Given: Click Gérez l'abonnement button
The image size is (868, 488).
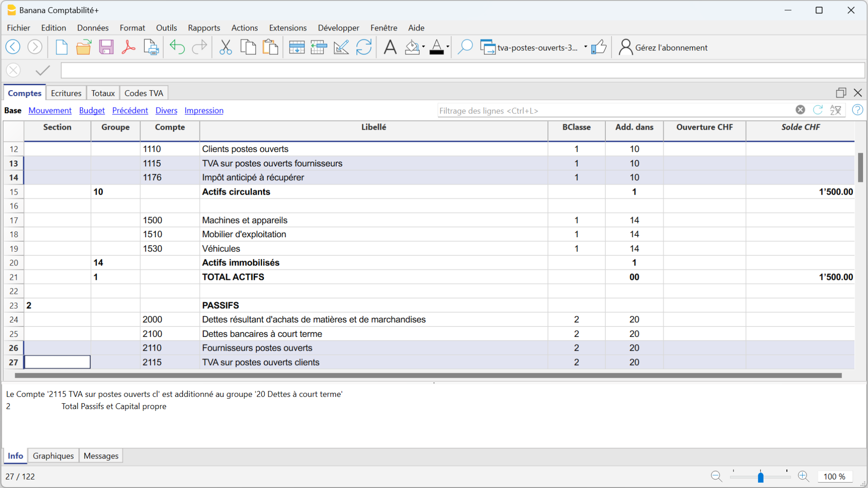Looking at the screenshot, I should coord(663,48).
